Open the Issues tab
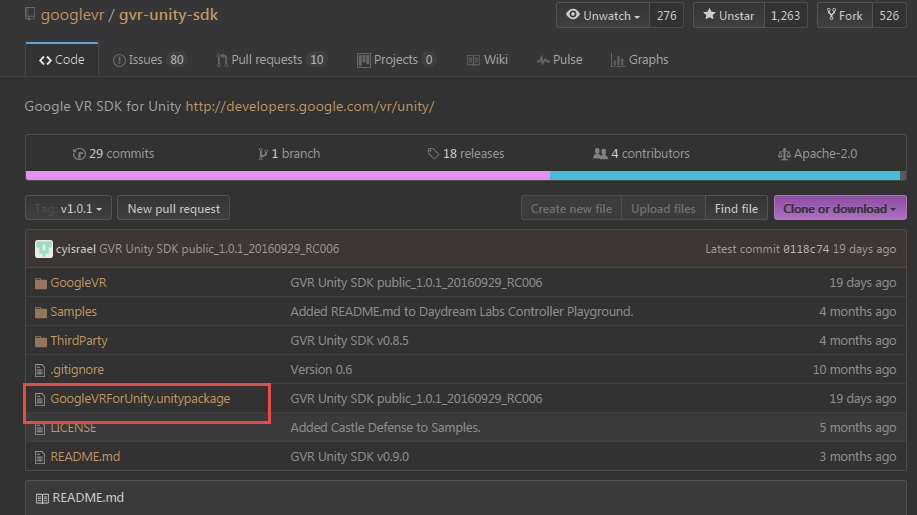The image size is (917, 515). 149,60
